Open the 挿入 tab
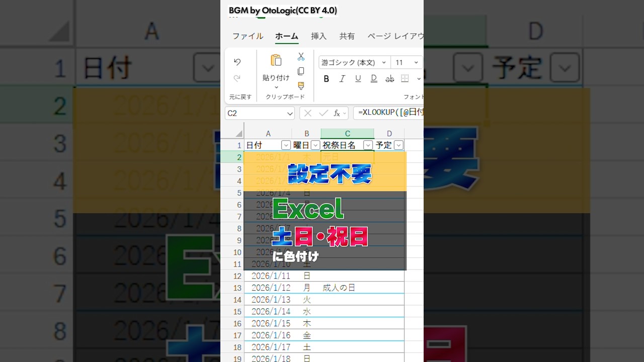Screen dimensions: 644x362 tap(318, 36)
